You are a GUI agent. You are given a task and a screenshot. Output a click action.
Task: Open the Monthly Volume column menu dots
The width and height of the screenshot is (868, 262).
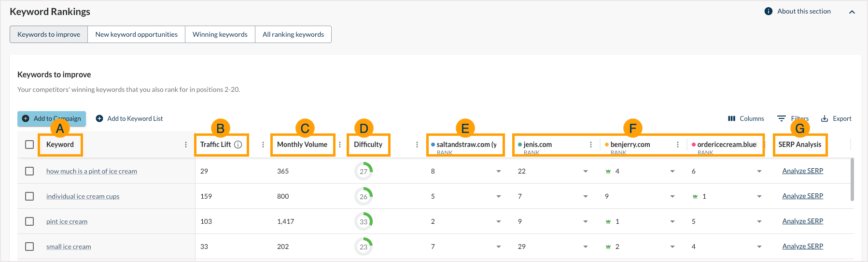340,145
